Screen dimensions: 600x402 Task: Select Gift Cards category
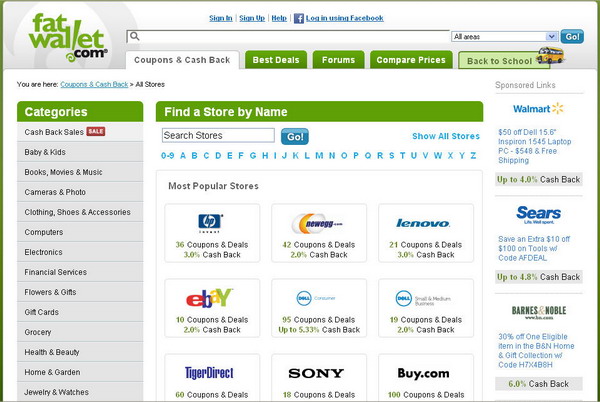80,312
